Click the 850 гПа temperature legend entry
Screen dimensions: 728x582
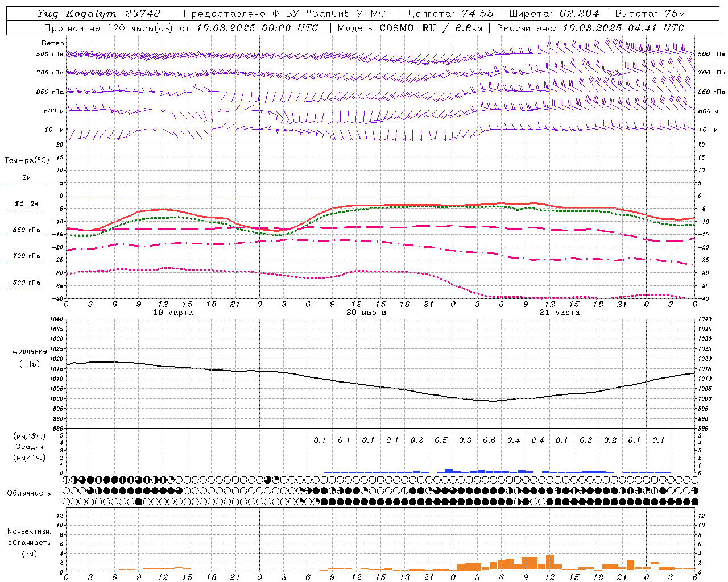(x=27, y=230)
